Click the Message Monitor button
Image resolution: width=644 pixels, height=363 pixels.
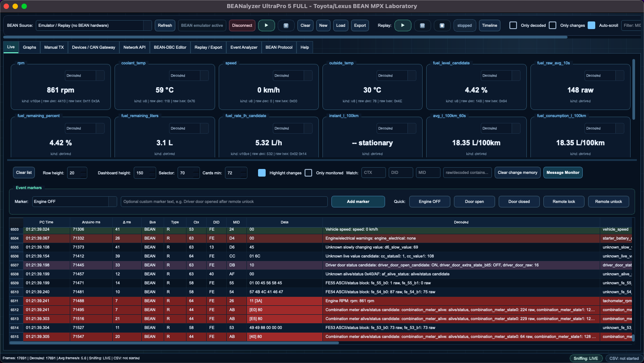pyautogui.click(x=563, y=173)
